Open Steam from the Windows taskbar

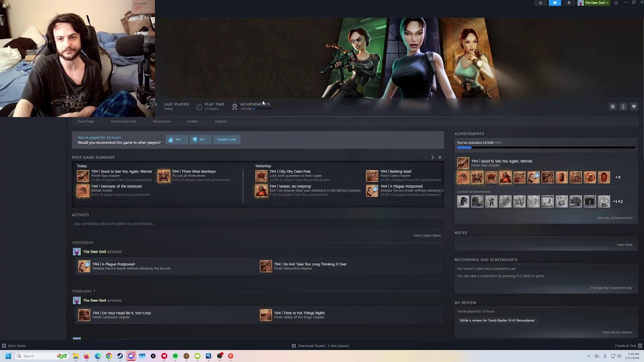pyautogui.click(x=120, y=356)
